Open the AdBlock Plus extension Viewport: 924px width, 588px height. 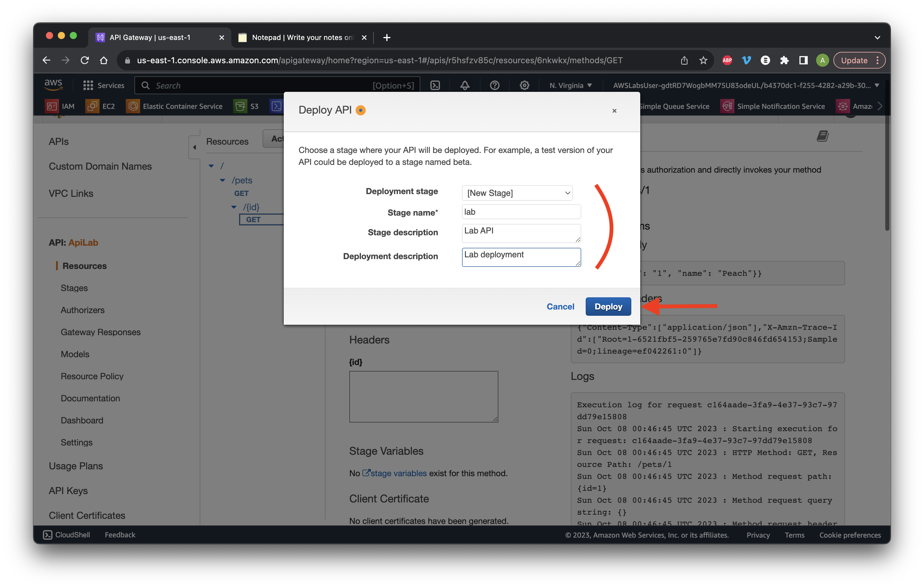[727, 60]
